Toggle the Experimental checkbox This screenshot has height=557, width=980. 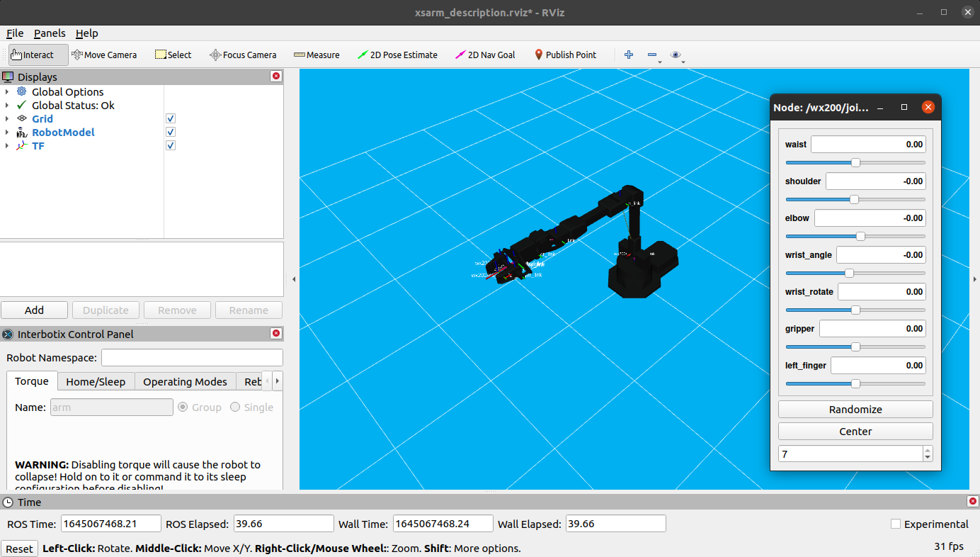(x=896, y=524)
